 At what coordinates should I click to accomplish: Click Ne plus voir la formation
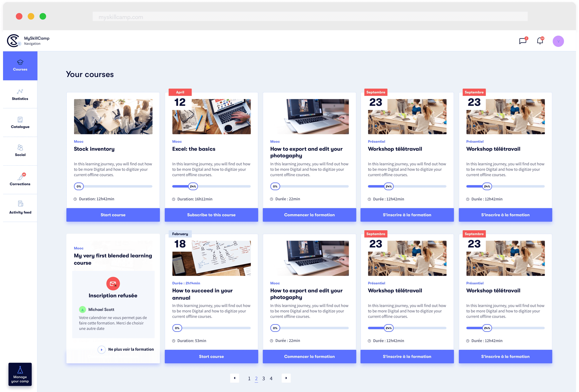(131, 349)
